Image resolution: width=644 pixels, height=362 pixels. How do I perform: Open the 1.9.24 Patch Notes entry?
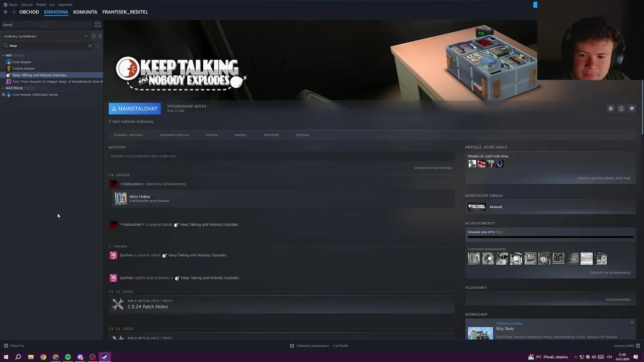(x=281, y=304)
